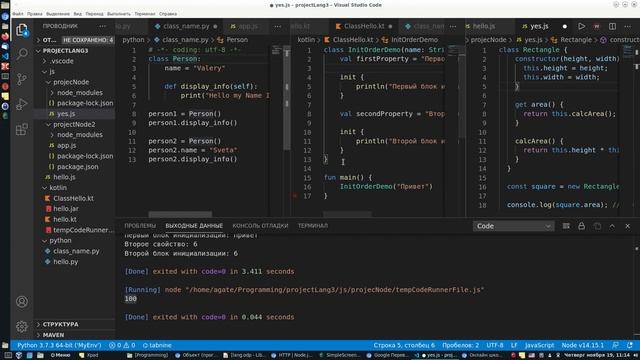This screenshot has height=360, width=640.
Task: Run code with the play icon
Action: pyautogui.click(x=581, y=26)
